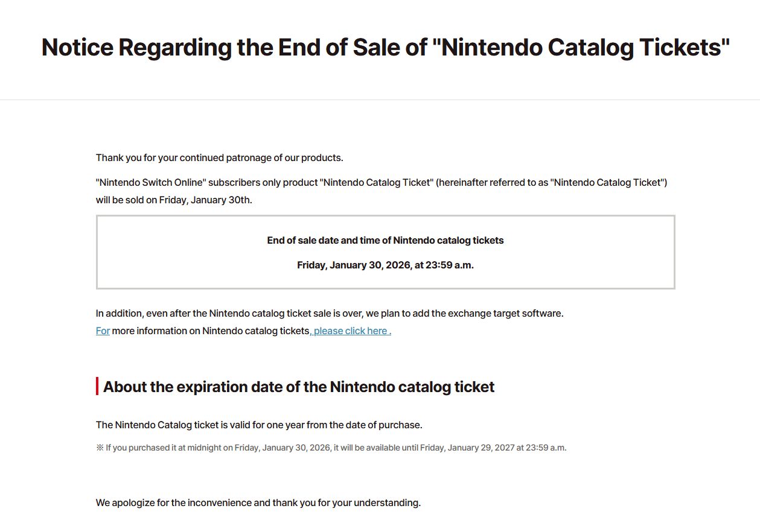The width and height of the screenshot is (760, 532).
Task: Click the quoted "Nintendo Catalog Tickets" in title
Action: click(581, 47)
